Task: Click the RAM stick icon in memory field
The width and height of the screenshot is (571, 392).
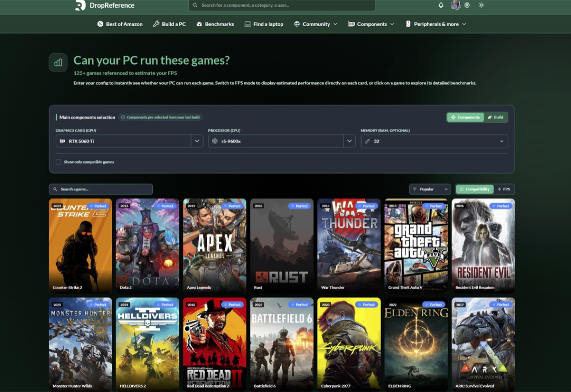Action: pos(367,141)
